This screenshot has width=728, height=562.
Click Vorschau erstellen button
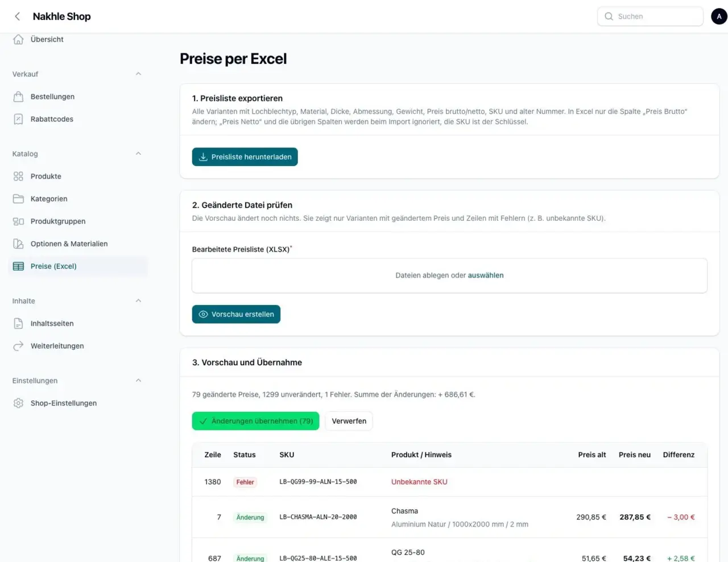tap(236, 314)
